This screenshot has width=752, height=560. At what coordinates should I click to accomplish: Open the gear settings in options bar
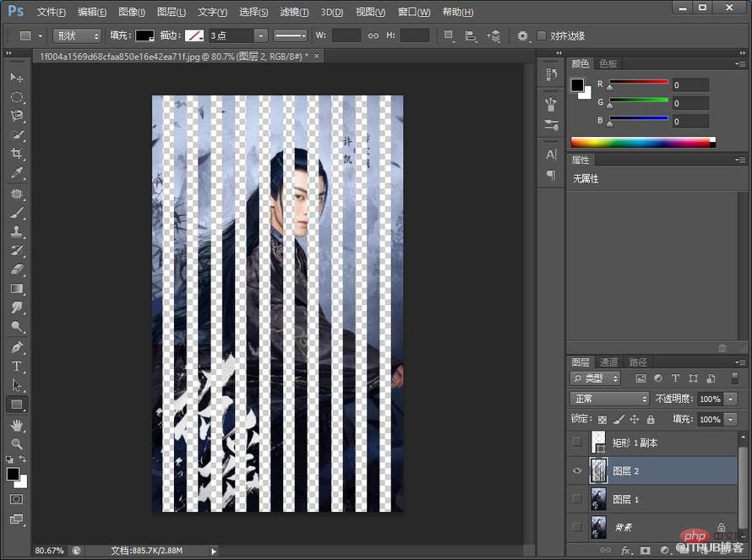522,36
